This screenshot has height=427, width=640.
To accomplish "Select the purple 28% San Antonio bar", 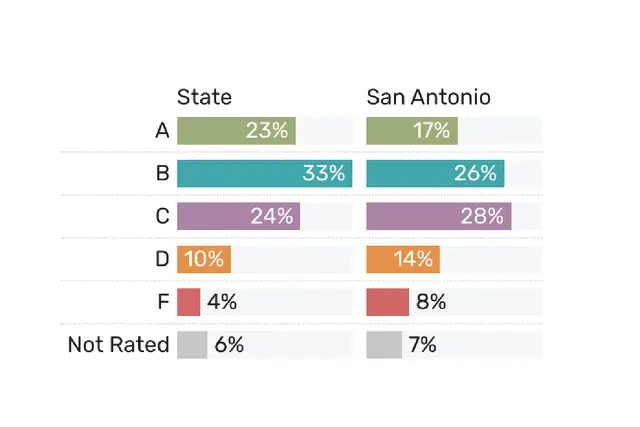I will point(439,216).
